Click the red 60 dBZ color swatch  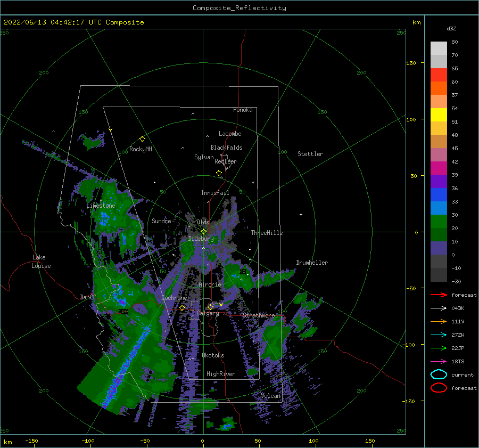coord(439,75)
